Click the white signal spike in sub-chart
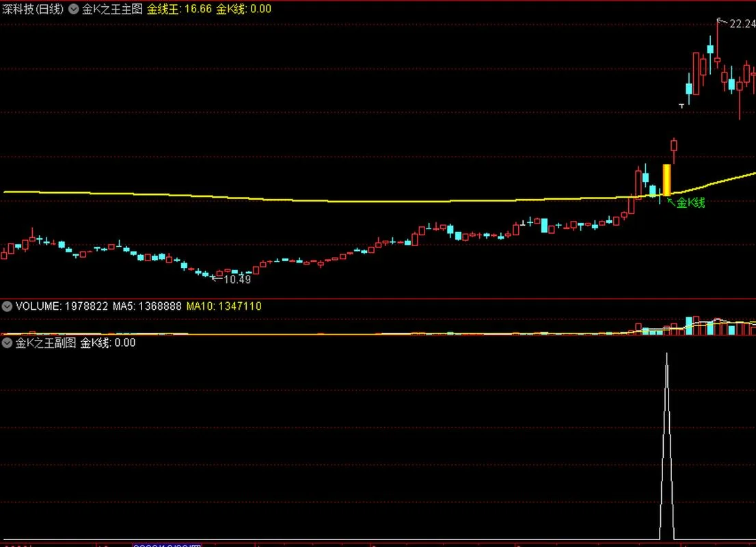Viewport: 756px width, 547px height. [667, 446]
